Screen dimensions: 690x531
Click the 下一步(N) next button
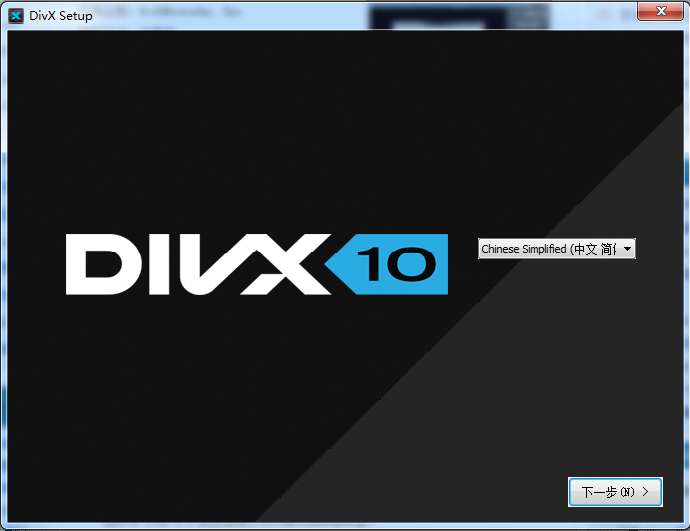(615, 492)
